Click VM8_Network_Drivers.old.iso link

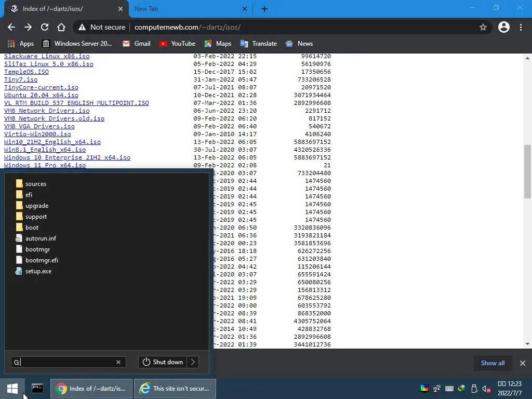click(x=54, y=118)
